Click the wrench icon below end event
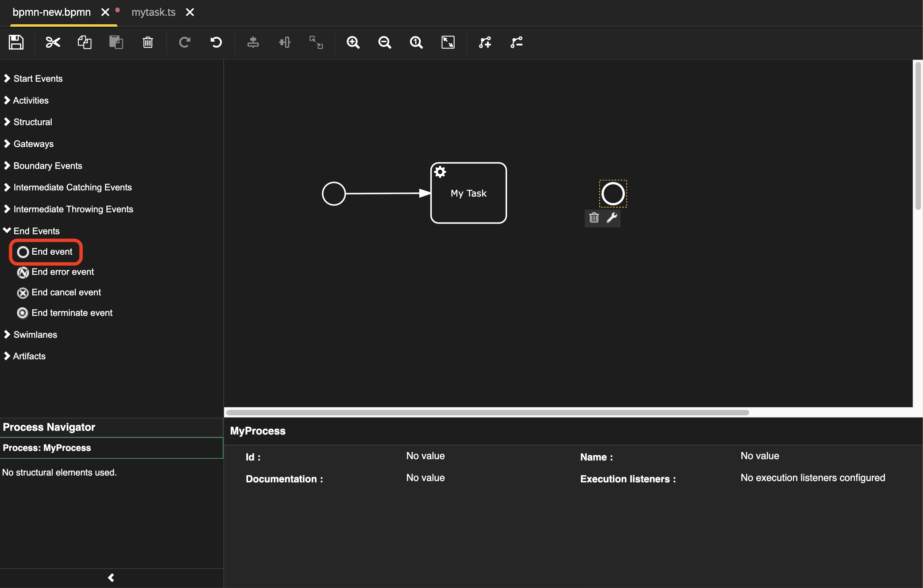Viewport: 923px width, 588px height. click(x=612, y=217)
